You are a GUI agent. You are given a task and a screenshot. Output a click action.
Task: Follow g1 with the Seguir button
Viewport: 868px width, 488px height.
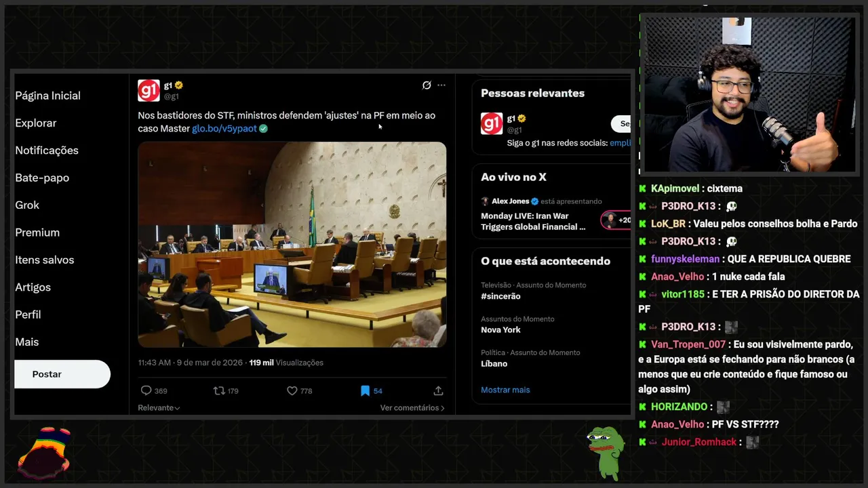click(622, 123)
